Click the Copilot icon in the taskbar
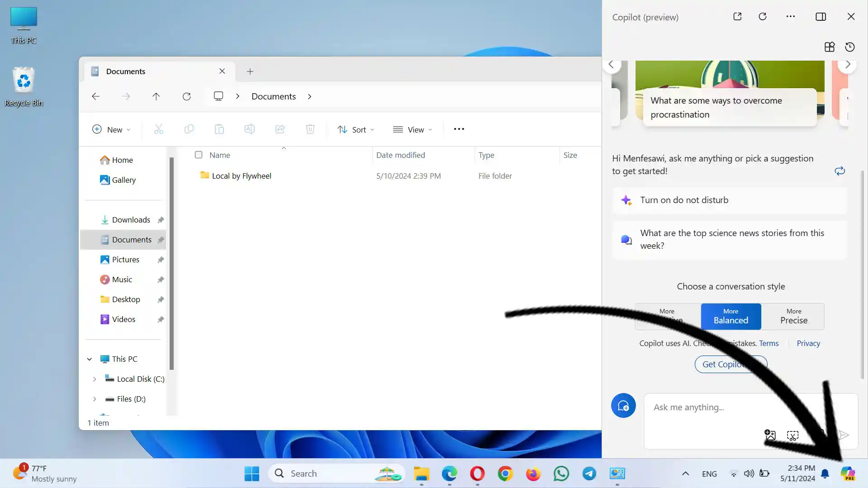This screenshot has height=488, width=868. (848, 474)
